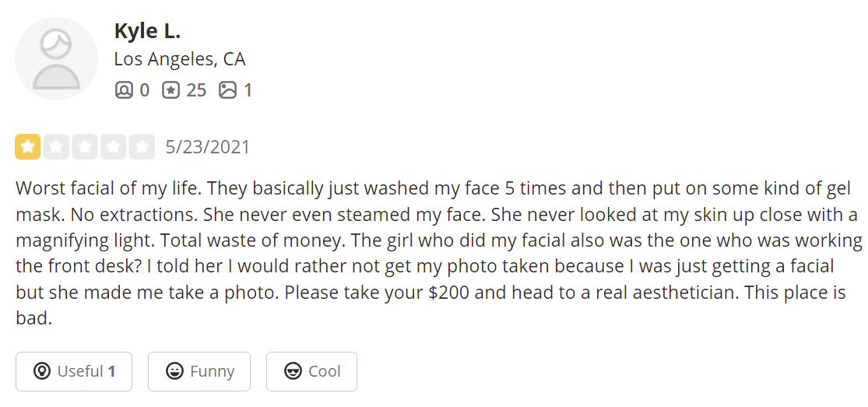Click the 'Worst facial of my life' review text
This screenshot has height=407, width=868.
click(x=107, y=188)
